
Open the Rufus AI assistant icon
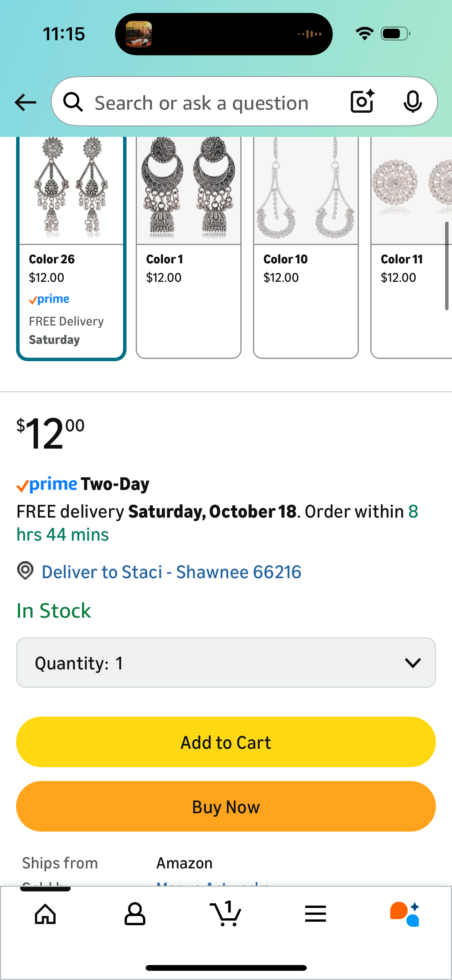(x=405, y=914)
